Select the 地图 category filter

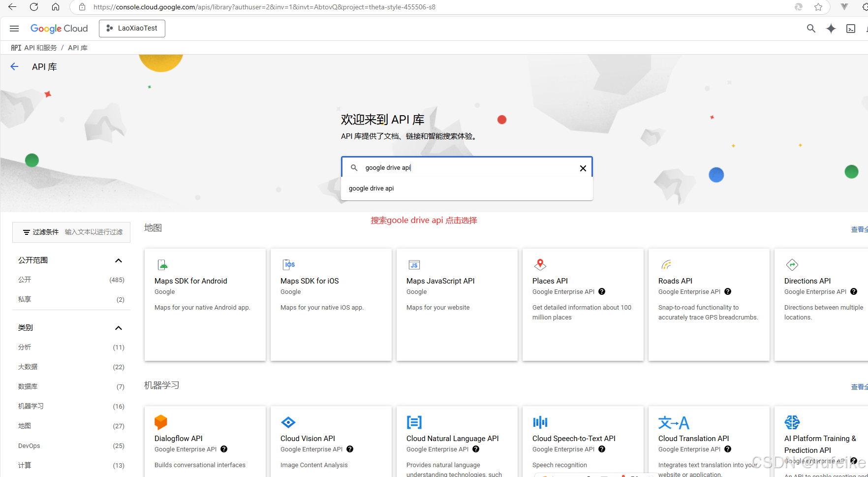coord(71,426)
